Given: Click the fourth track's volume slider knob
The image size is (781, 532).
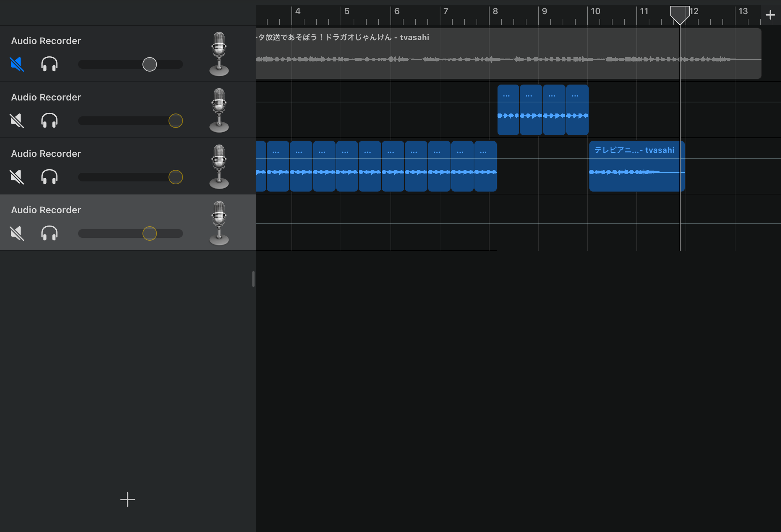Looking at the screenshot, I should click(149, 233).
